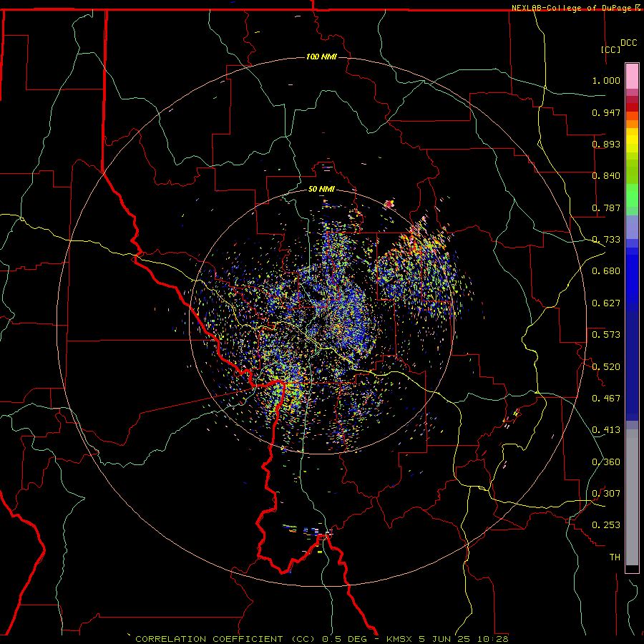Click the 1.000 value on the color scale
644x644 pixels.
point(606,80)
